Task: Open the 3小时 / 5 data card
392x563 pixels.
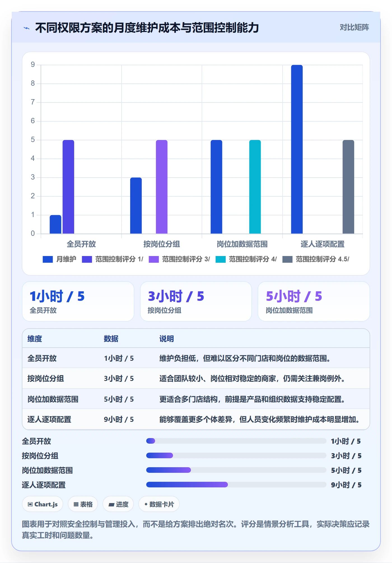Action: (196, 301)
